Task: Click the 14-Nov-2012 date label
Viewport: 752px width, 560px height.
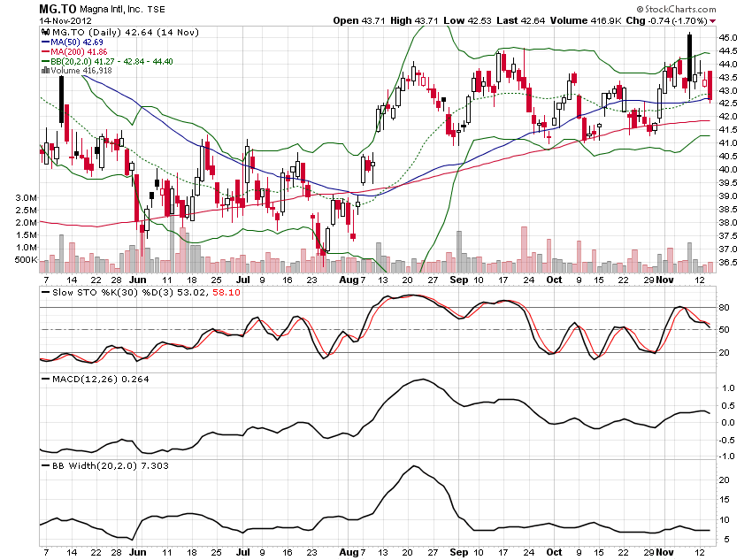Action: pyautogui.click(x=65, y=20)
